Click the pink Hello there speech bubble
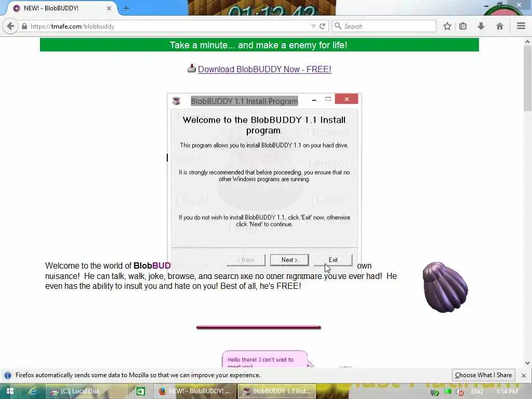Screen dimensions: 532x399 tap(265, 360)
